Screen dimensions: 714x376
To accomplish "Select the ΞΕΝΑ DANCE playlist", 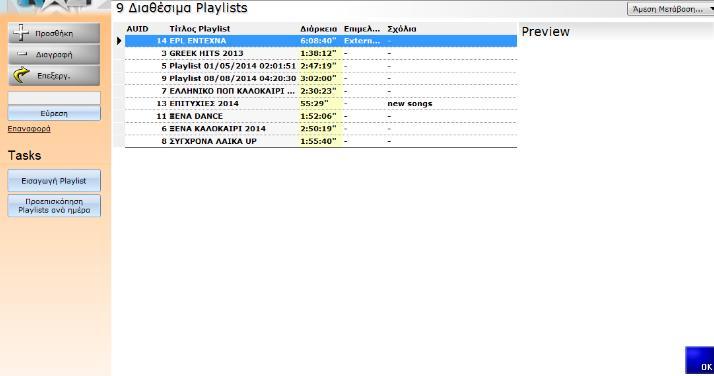I will coord(321,116).
